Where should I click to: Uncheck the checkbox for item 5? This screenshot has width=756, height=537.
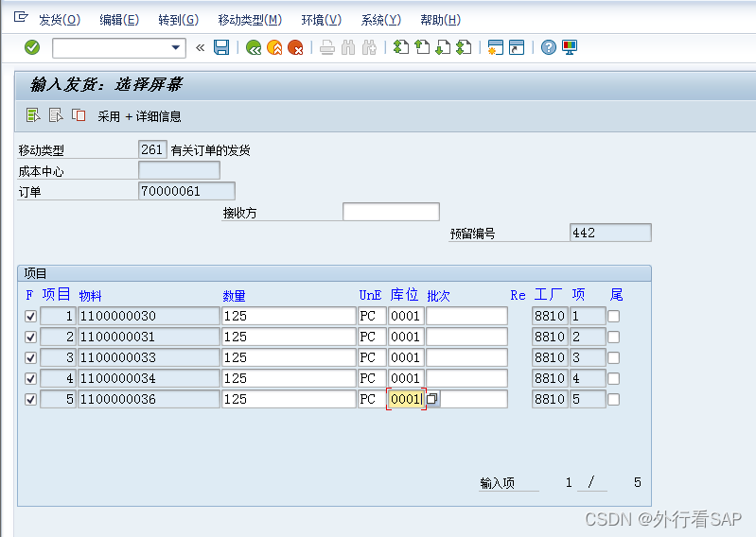[30, 399]
